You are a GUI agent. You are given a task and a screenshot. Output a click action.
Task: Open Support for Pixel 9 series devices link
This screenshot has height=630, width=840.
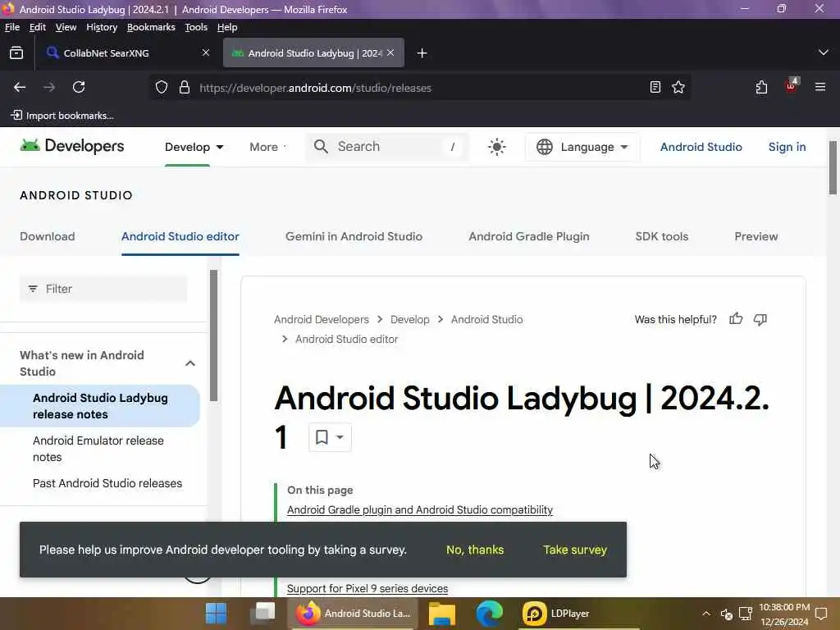click(367, 588)
